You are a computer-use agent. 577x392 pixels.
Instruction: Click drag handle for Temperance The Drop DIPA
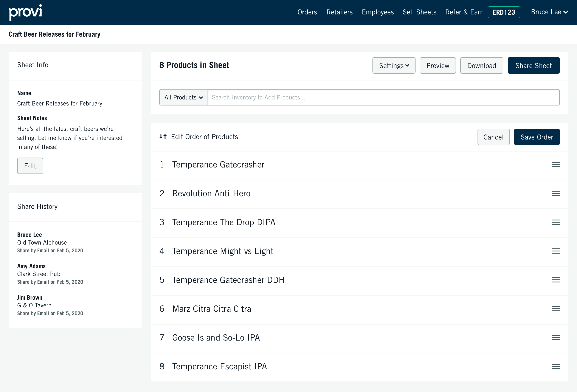click(x=556, y=222)
